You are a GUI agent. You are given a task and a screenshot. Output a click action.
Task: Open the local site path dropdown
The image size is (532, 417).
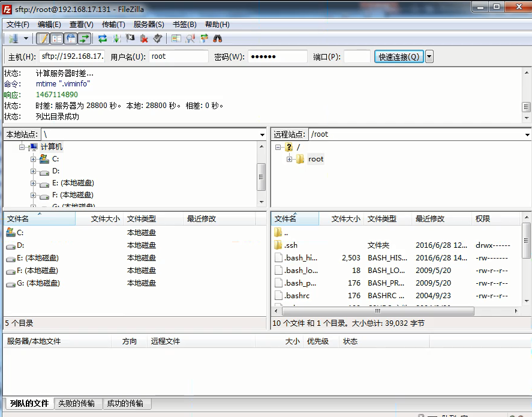(x=262, y=135)
